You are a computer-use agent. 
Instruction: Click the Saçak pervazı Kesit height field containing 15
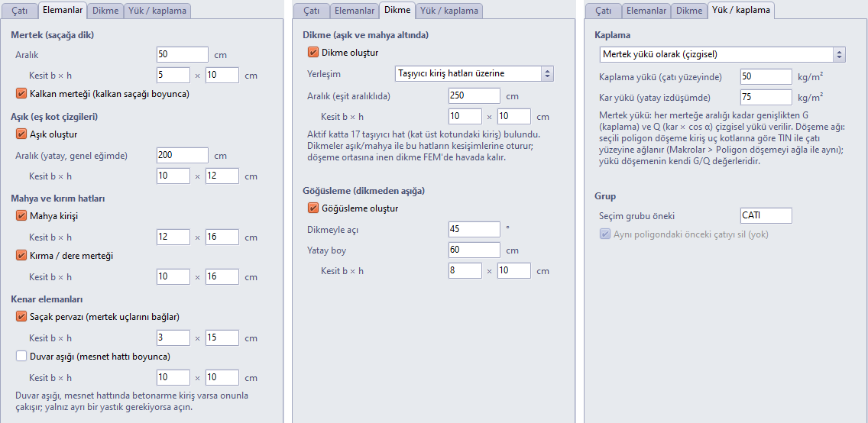222,337
